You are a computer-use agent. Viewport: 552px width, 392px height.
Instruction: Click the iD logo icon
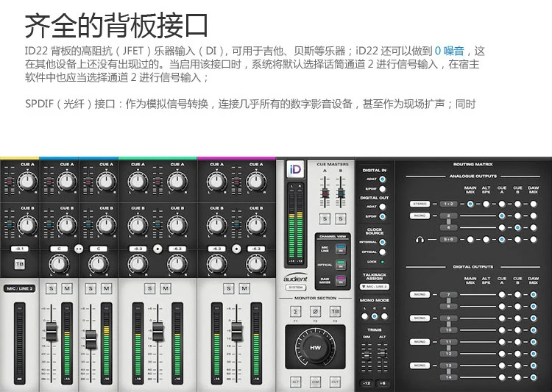point(295,170)
